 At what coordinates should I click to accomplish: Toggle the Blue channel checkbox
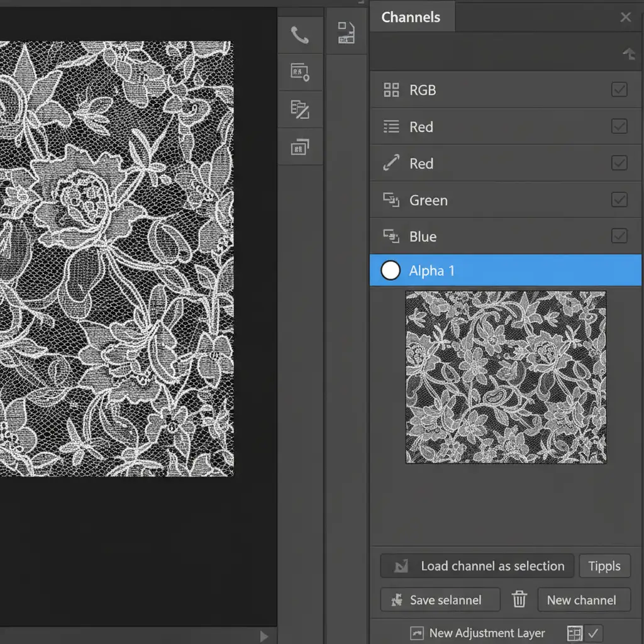click(x=619, y=236)
